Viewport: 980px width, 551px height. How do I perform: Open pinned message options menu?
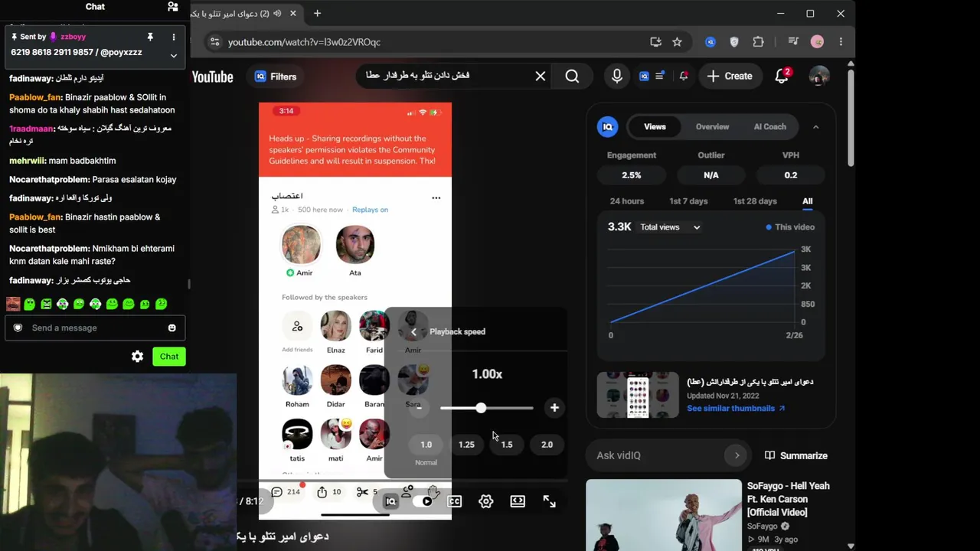click(x=174, y=37)
